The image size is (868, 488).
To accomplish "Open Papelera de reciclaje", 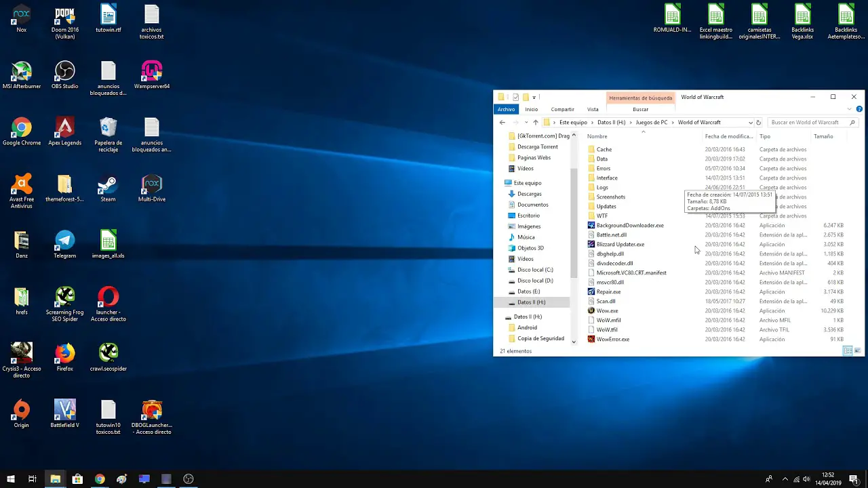I will (x=108, y=135).
